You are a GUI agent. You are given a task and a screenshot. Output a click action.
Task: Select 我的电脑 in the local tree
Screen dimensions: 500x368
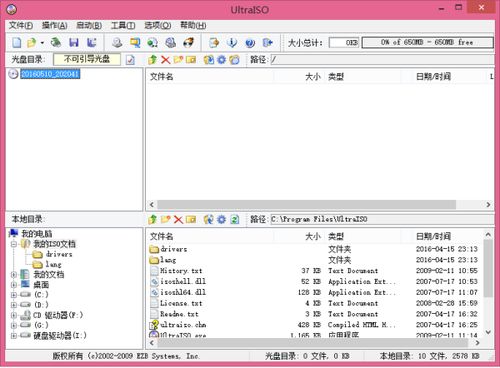pyautogui.click(x=37, y=234)
